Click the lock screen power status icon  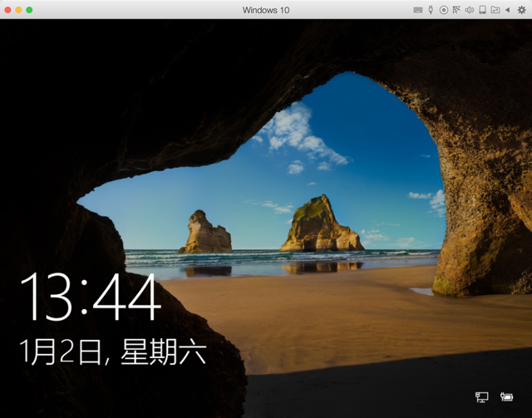(x=506, y=396)
